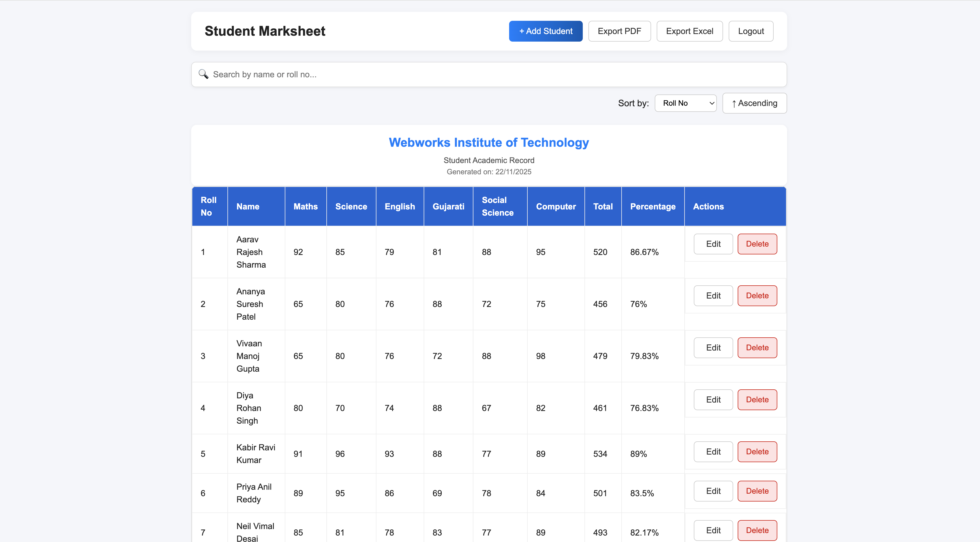Click the Name column header

256,206
